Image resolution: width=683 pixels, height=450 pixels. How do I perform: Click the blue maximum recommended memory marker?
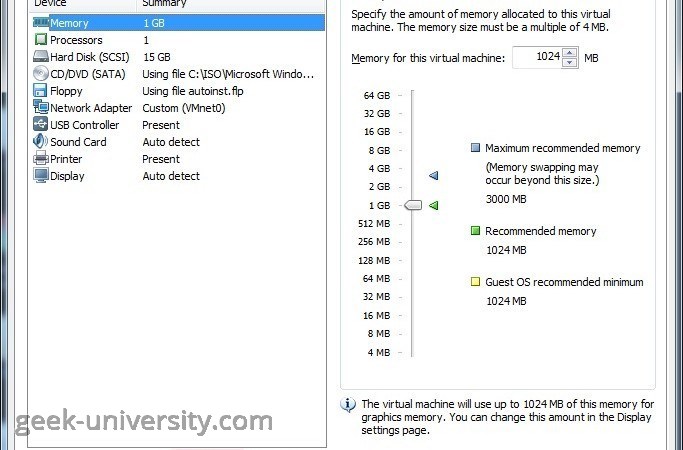(x=433, y=176)
